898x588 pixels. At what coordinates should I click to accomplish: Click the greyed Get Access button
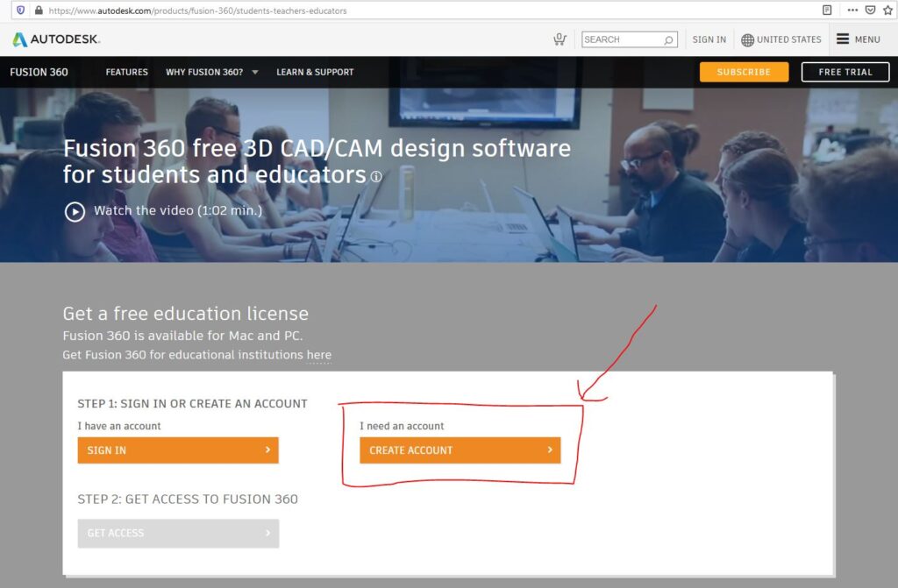tap(178, 534)
